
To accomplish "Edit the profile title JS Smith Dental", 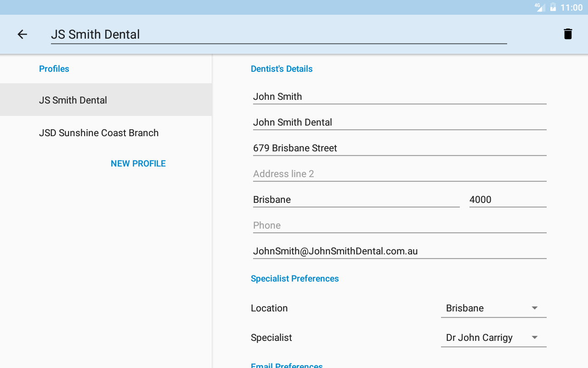I will (x=278, y=34).
